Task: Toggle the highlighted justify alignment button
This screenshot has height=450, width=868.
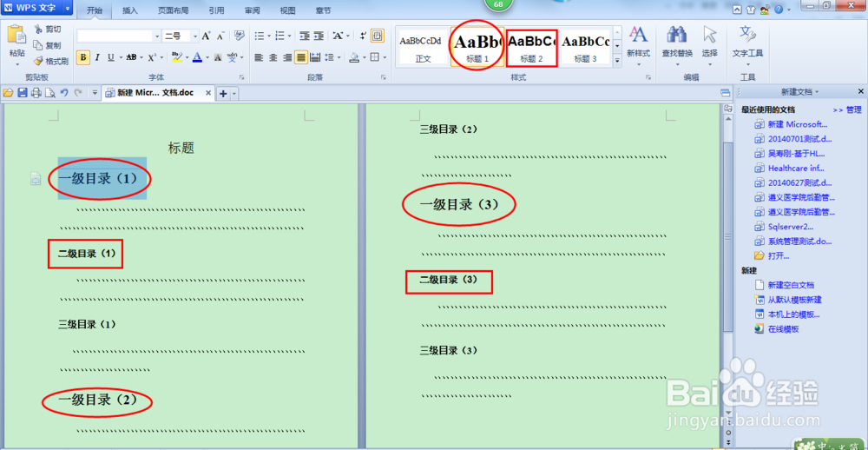Action: pyautogui.click(x=301, y=57)
